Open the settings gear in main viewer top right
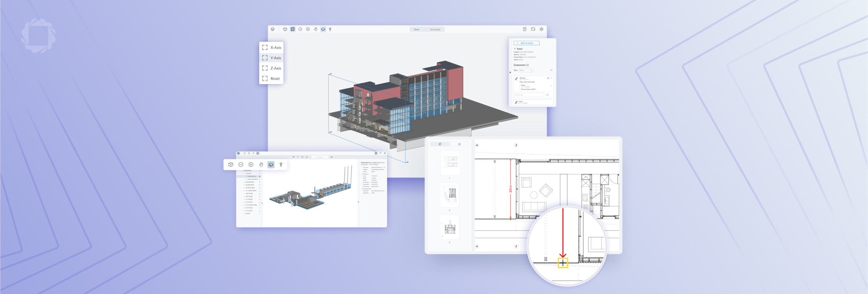The image size is (868, 294). [542, 29]
